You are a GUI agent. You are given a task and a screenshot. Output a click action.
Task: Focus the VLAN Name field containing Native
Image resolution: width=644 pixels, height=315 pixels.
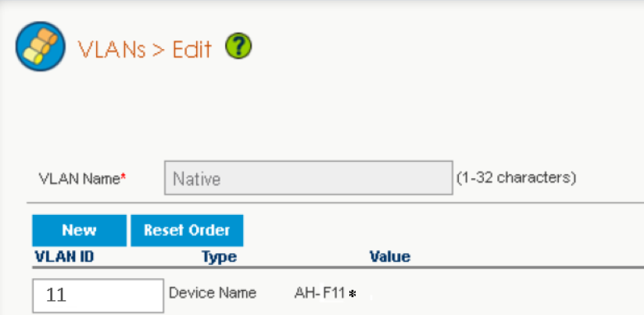[x=308, y=178]
